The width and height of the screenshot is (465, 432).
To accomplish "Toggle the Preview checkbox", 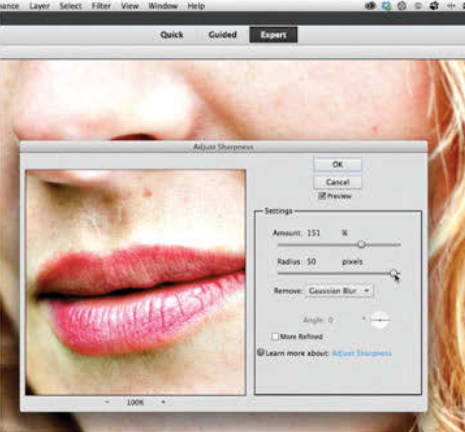I will (322, 196).
